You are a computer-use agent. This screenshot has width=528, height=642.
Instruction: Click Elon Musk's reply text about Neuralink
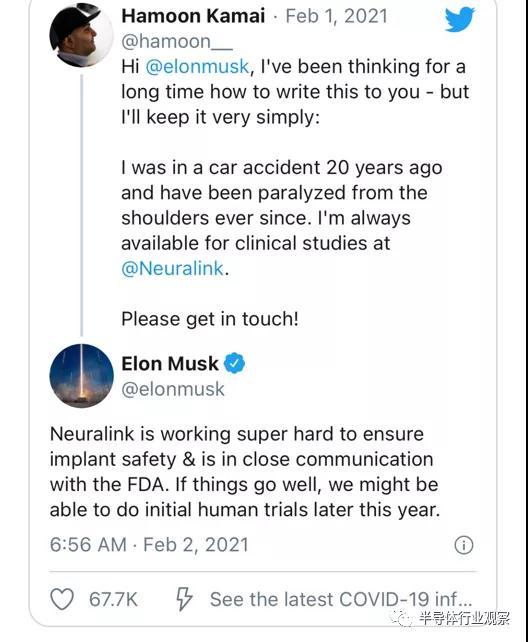(x=245, y=472)
